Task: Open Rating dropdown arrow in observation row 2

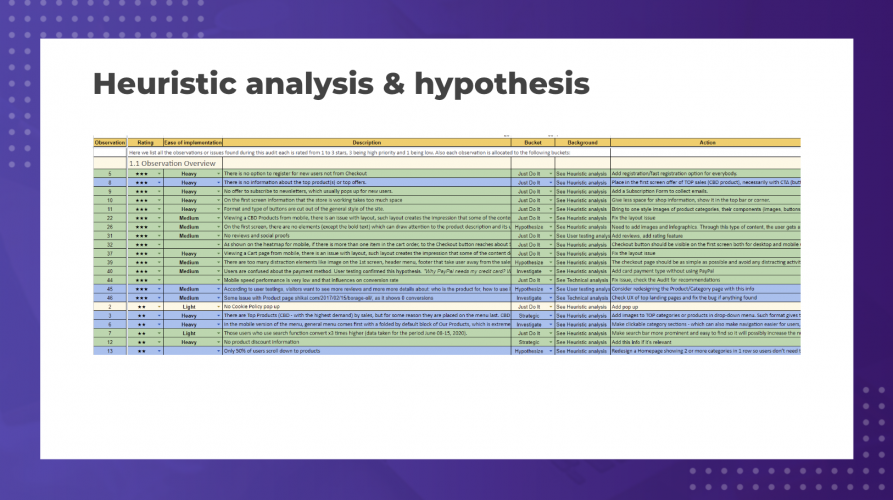Action: tap(159, 307)
